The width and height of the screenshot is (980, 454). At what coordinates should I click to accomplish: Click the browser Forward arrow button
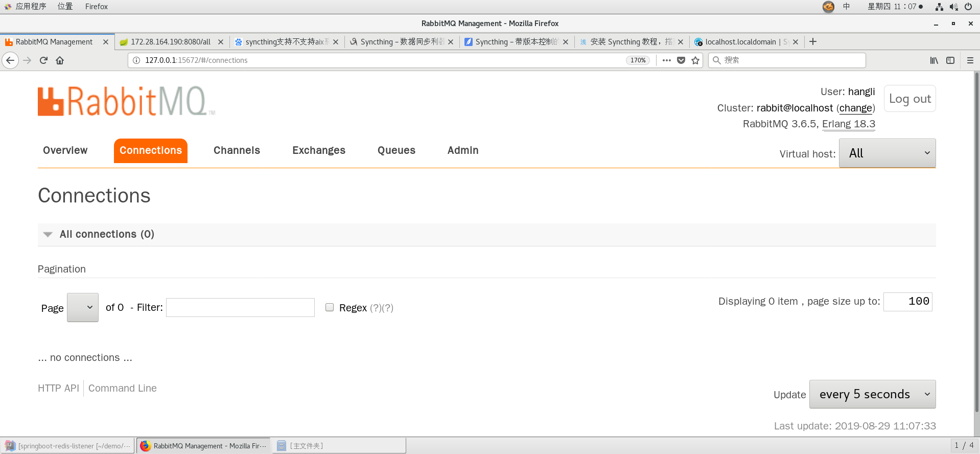pos(27,60)
